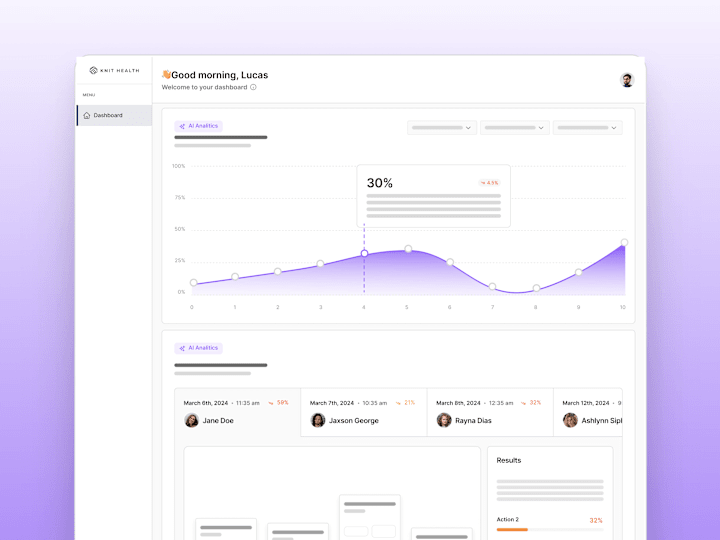Image resolution: width=720 pixels, height=540 pixels.
Task: Select the chart data point at 5
Action: point(408,249)
